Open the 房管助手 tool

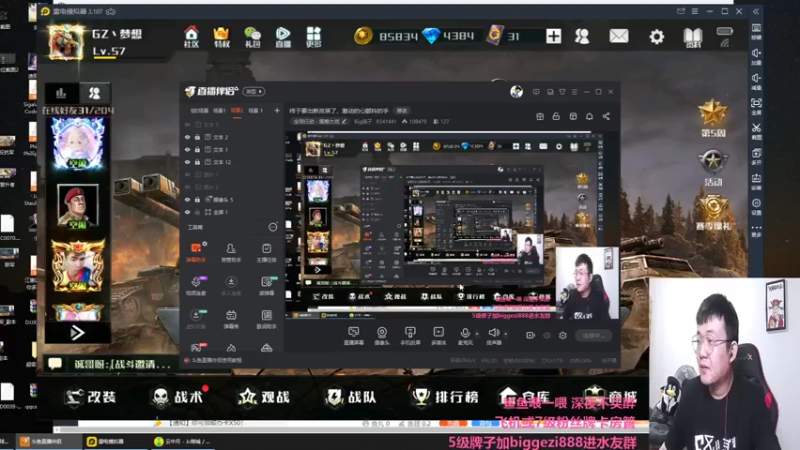[231, 252]
